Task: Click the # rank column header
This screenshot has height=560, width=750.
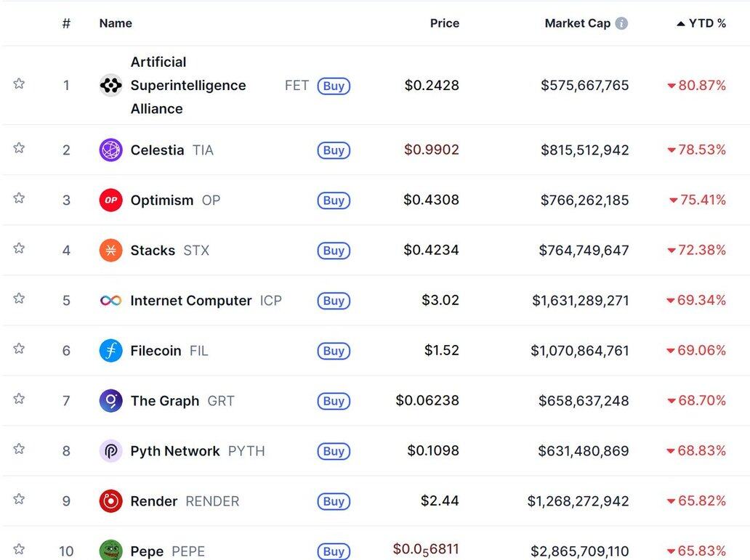Action: (66, 23)
